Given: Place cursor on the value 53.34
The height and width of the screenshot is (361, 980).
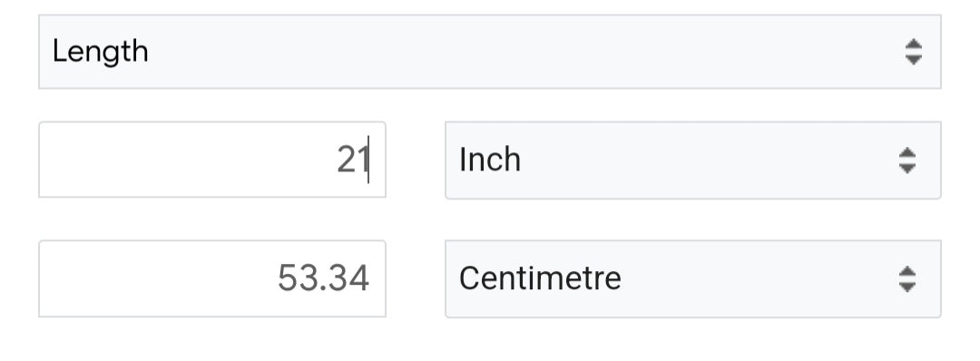Looking at the screenshot, I should [x=323, y=278].
